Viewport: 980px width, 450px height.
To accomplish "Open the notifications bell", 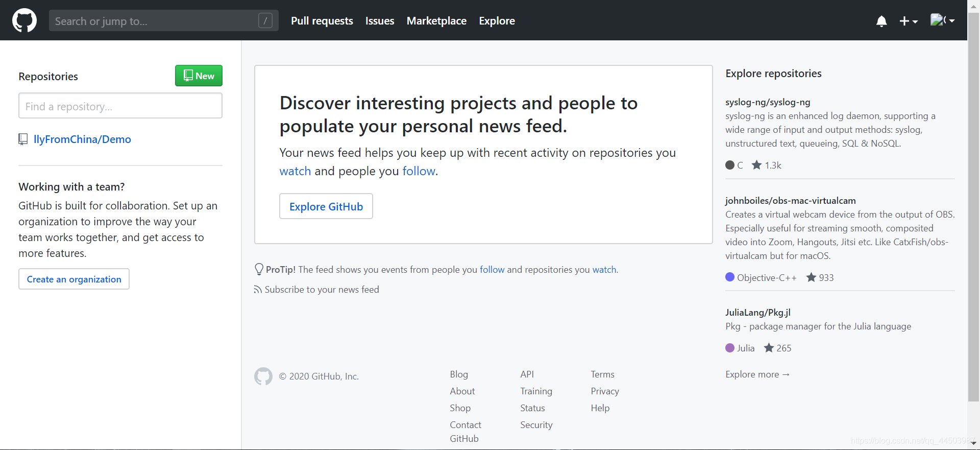I will click(x=881, y=21).
